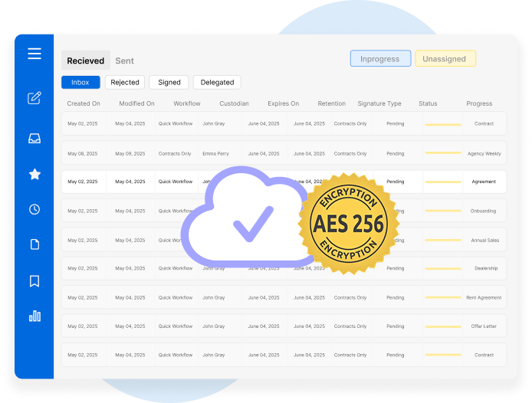This screenshot has height=403, width=532.
Task: Click the Progress column header
Action: [x=479, y=103]
